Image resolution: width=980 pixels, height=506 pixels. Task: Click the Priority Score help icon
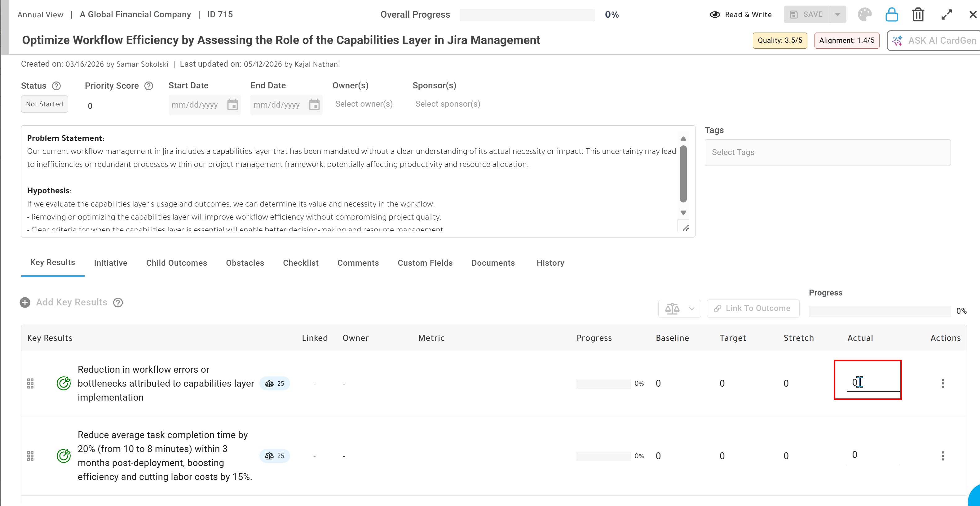tap(149, 86)
